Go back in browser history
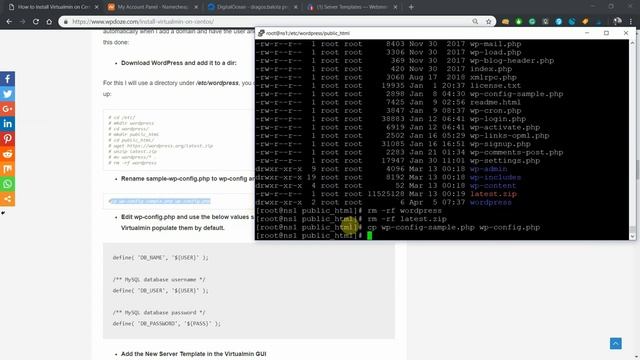 9,22
